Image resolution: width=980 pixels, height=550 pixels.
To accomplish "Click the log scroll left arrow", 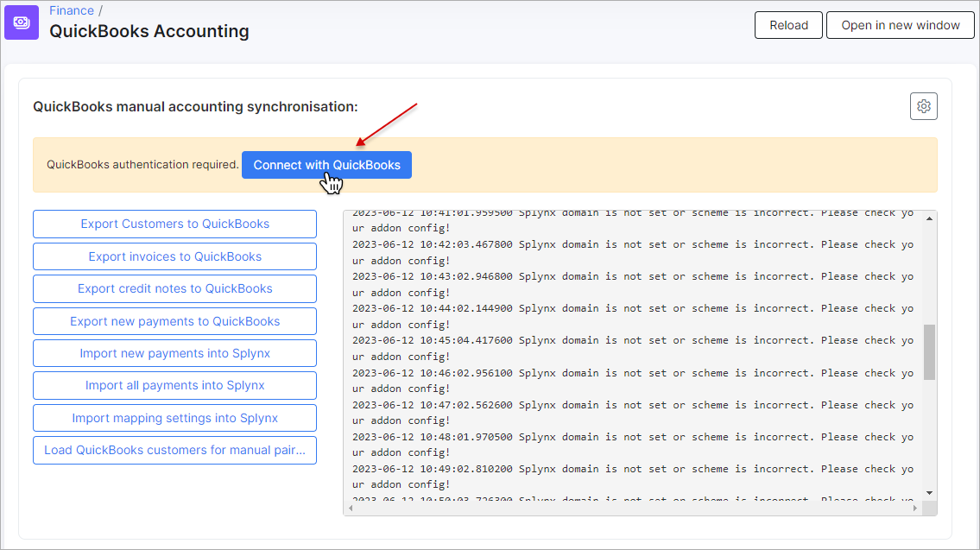I will point(351,509).
